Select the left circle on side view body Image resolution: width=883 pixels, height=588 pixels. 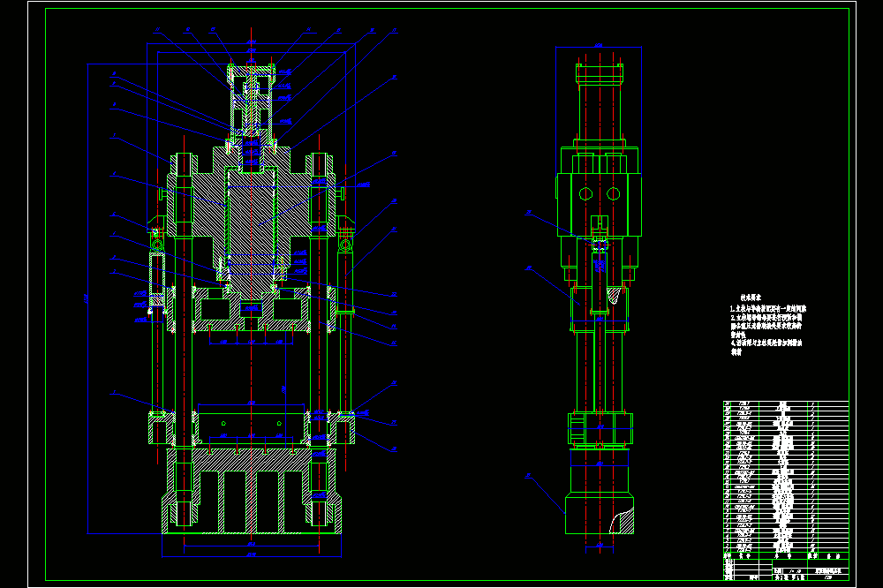click(x=585, y=194)
